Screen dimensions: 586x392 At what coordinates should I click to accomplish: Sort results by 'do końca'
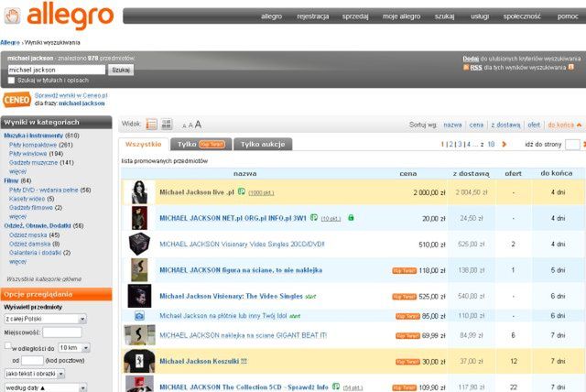click(560, 125)
